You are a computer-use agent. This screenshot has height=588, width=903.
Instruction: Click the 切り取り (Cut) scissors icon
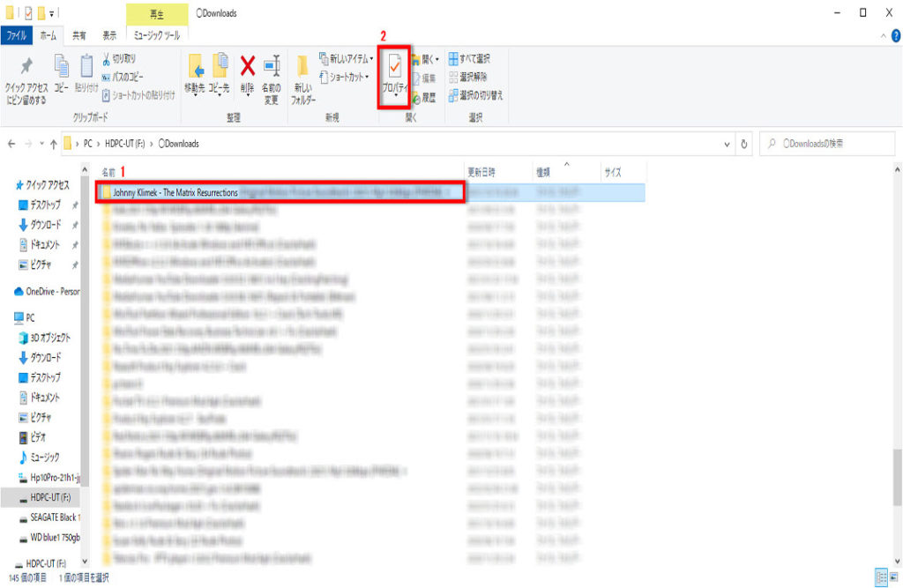pyautogui.click(x=117, y=59)
